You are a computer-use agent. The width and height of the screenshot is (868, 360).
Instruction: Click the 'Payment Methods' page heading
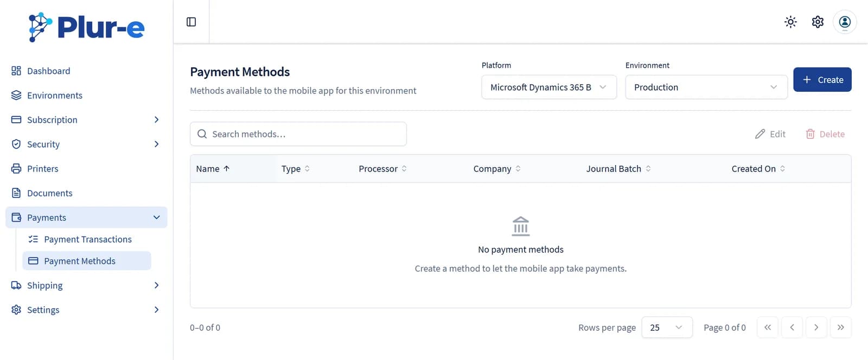point(240,72)
